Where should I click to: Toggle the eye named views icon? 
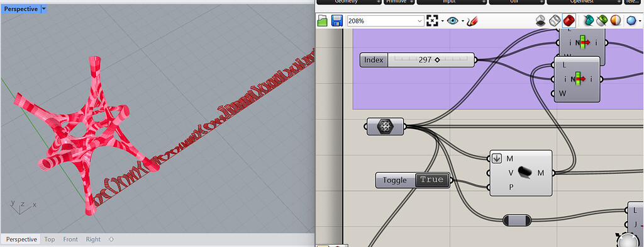tap(453, 21)
